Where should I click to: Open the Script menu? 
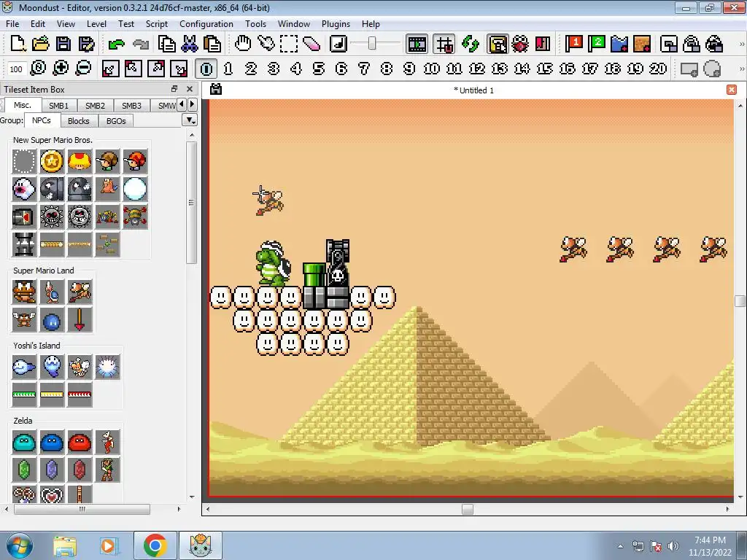click(x=156, y=24)
